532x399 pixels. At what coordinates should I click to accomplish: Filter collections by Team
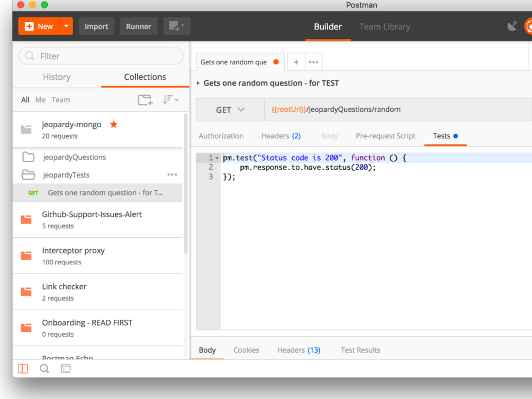[61, 100]
